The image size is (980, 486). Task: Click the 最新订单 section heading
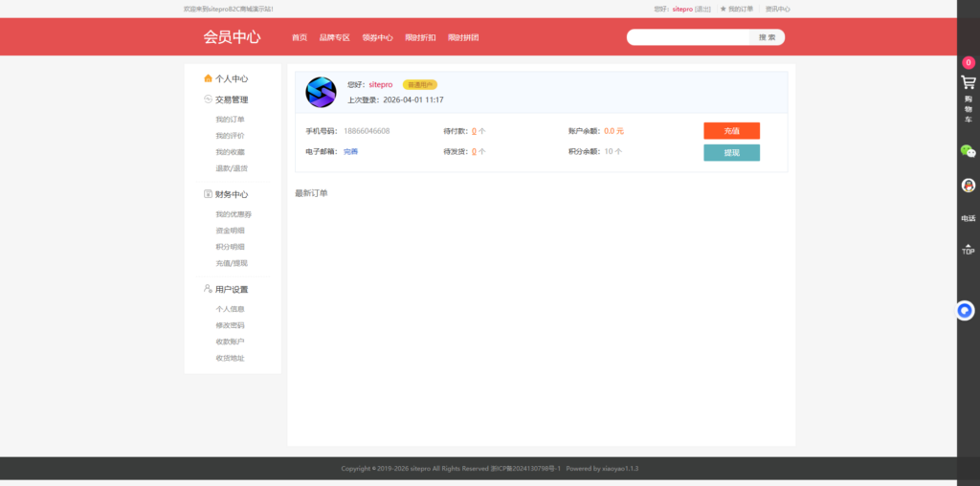click(311, 193)
